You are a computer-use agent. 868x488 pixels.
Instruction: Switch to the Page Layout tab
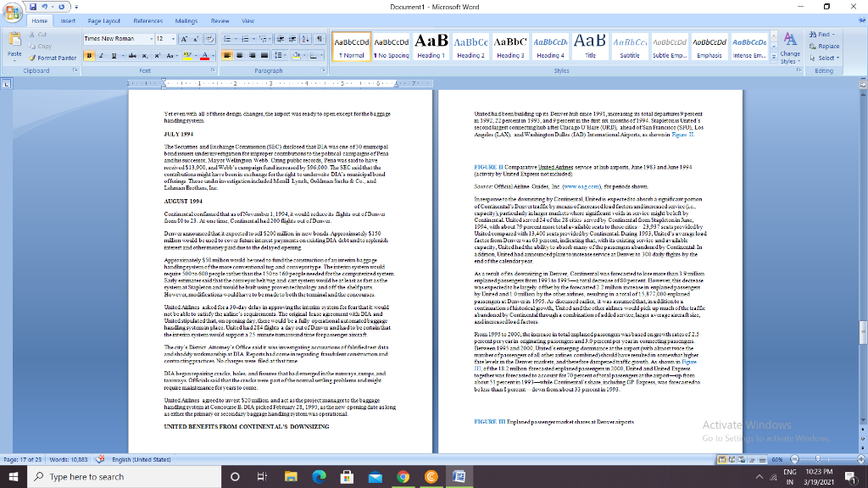click(104, 22)
